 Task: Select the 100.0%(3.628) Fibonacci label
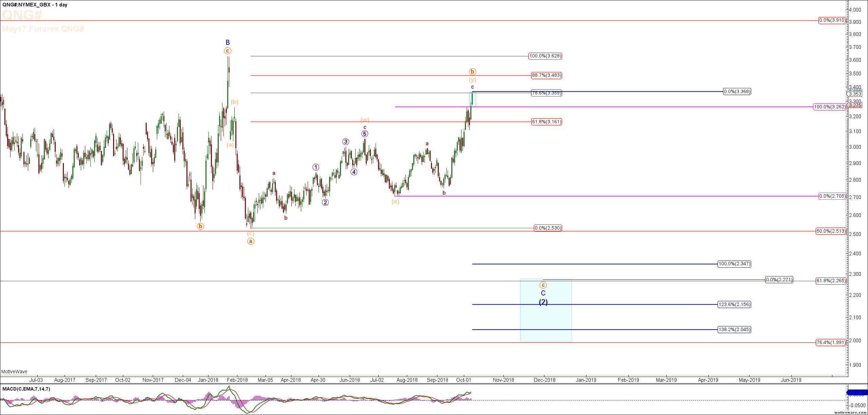click(545, 56)
